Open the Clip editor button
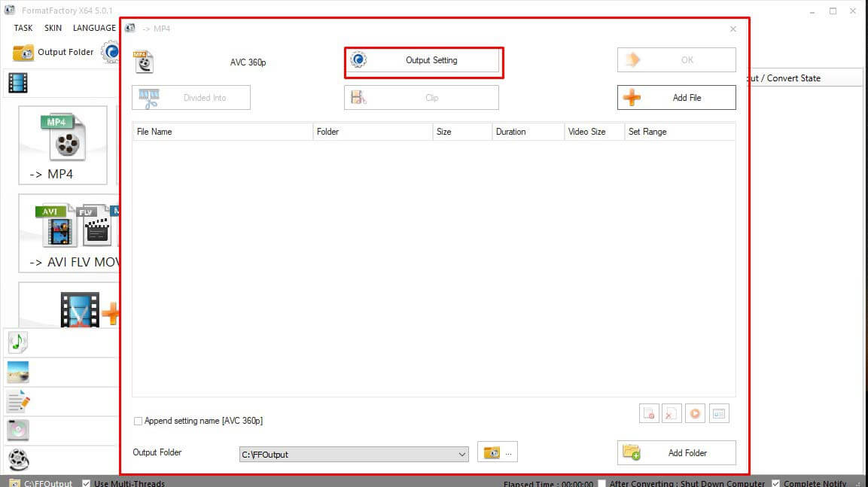 [x=422, y=97]
